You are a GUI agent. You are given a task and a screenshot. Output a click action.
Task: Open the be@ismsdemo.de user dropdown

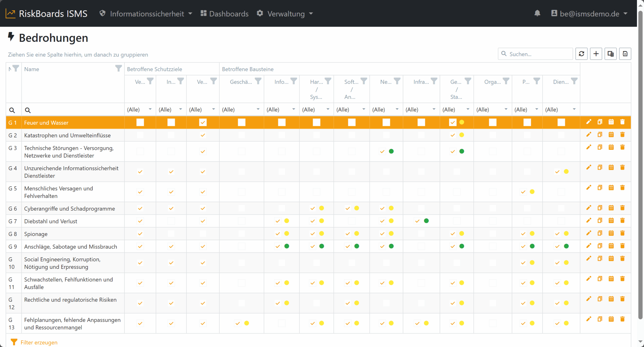pos(589,14)
